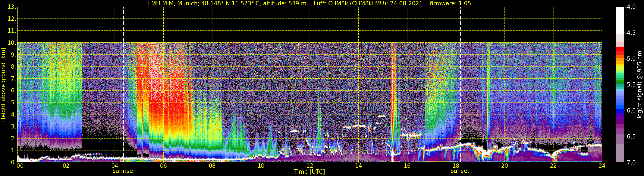Click the '22' tick on the time axis
Screen dimensions: 644x176
[x=553, y=166]
